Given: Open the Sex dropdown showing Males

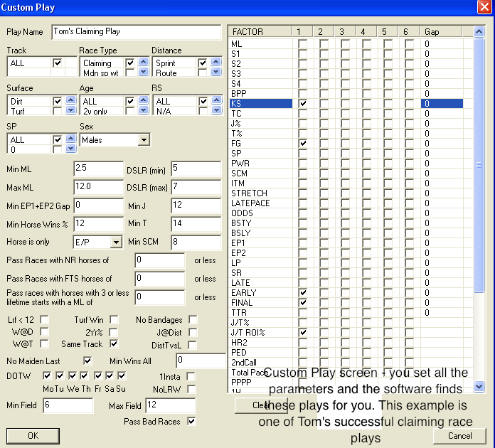Looking at the screenshot, I should pos(143,140).
